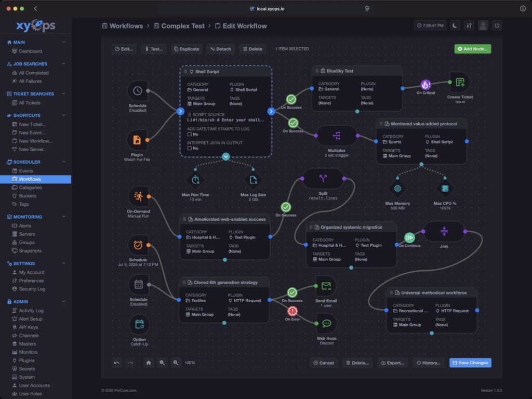Select the Send Email action icon
The image size is (532, 399).
click(x=326, y=286)
